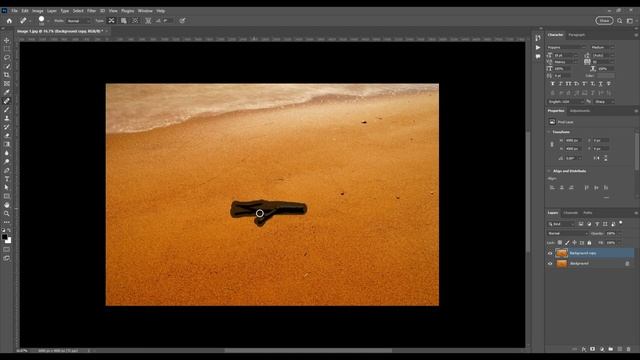The width and height of the screenshot is (640, 360).
Task: Select the Lasso tool
Action: tap(7, 58)
